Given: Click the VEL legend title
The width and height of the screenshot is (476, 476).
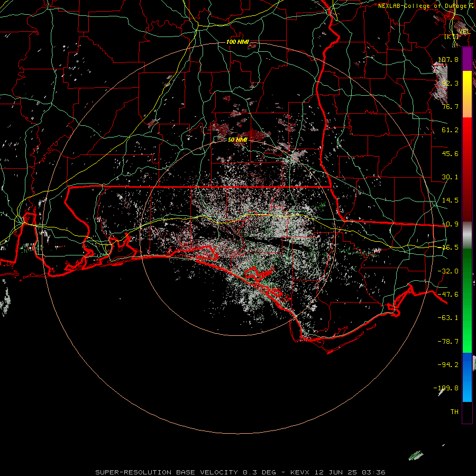Looking at the screenshot, I should click(x=464, y=31).
